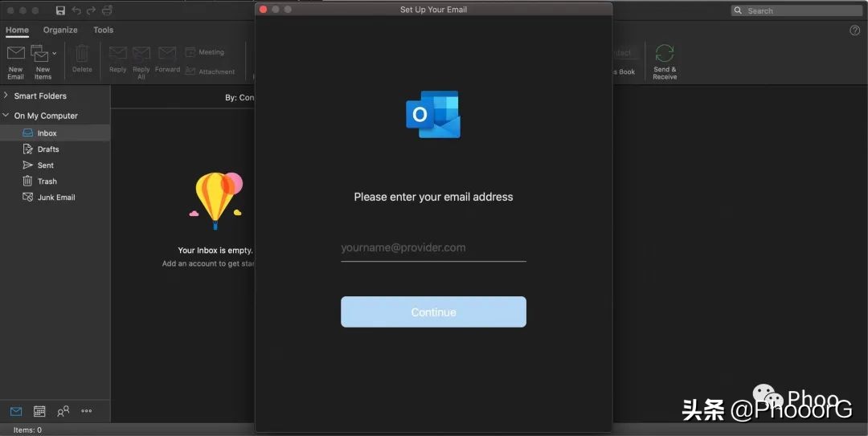The image size is (868, 436).
Task: Click the hot air balloon illustration
Action: point(216,200)
